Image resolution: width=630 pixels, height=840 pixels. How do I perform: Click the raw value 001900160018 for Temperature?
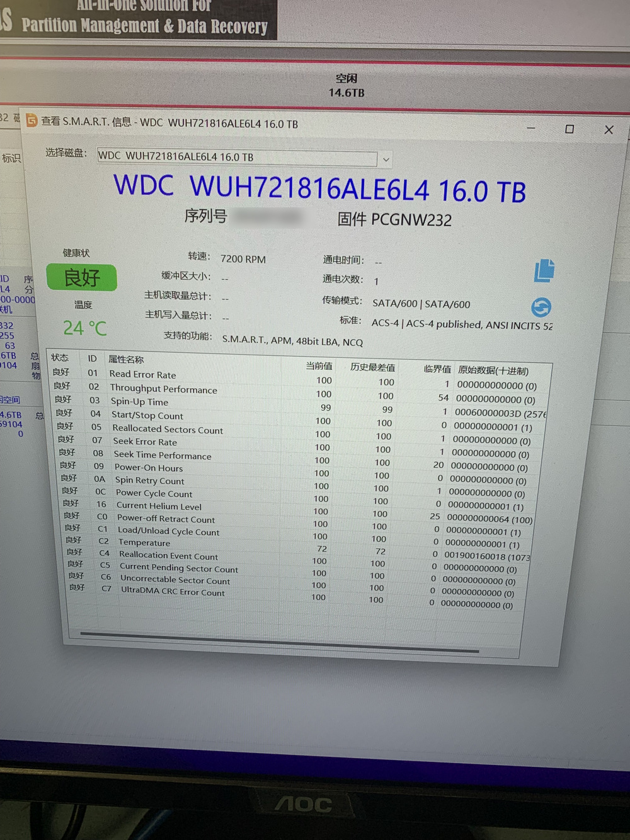(x=487, y=556)
